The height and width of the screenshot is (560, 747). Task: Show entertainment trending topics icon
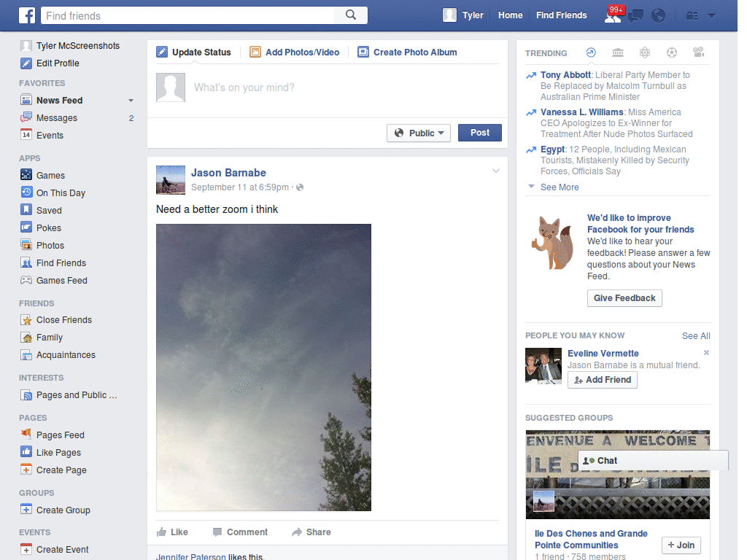pos(698,52)
